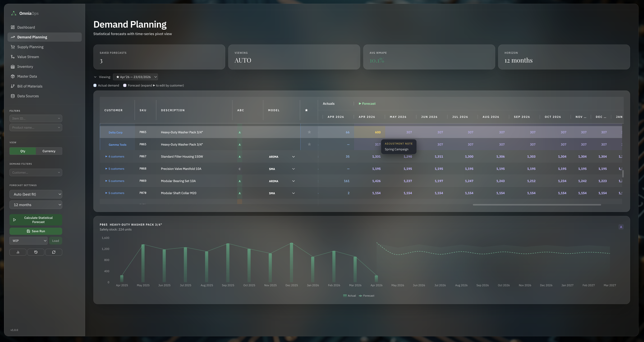644x342 pixels.
Task: Star the Delta Corp P065 row
Action: (x=309, y=132)
